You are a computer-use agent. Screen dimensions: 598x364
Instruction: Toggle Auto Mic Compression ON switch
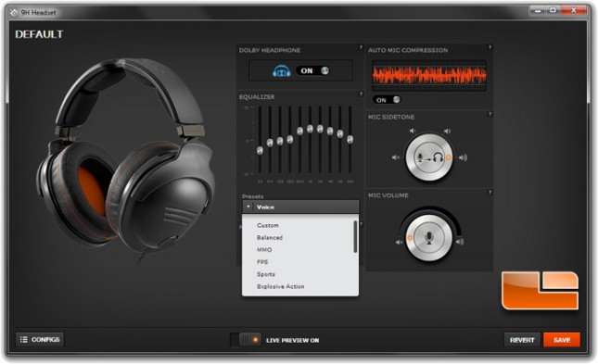[387, 100]
